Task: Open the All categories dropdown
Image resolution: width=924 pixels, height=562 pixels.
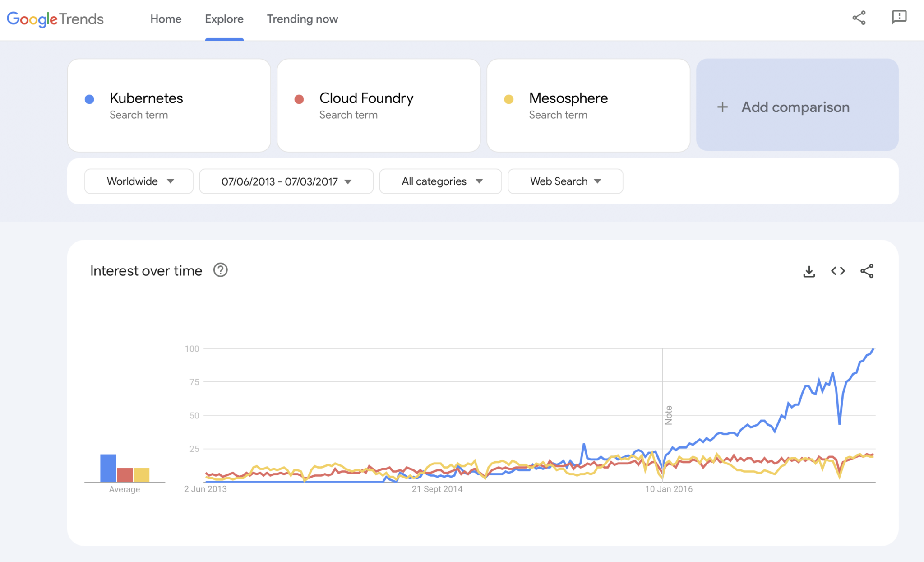Action: pos(440,181)
